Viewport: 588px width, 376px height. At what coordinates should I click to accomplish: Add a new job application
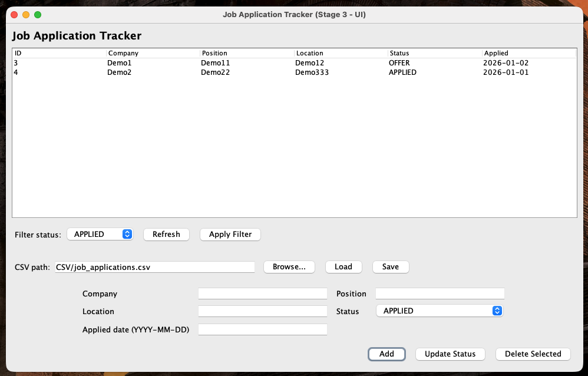pyautogui.click(x=387, y=354)
